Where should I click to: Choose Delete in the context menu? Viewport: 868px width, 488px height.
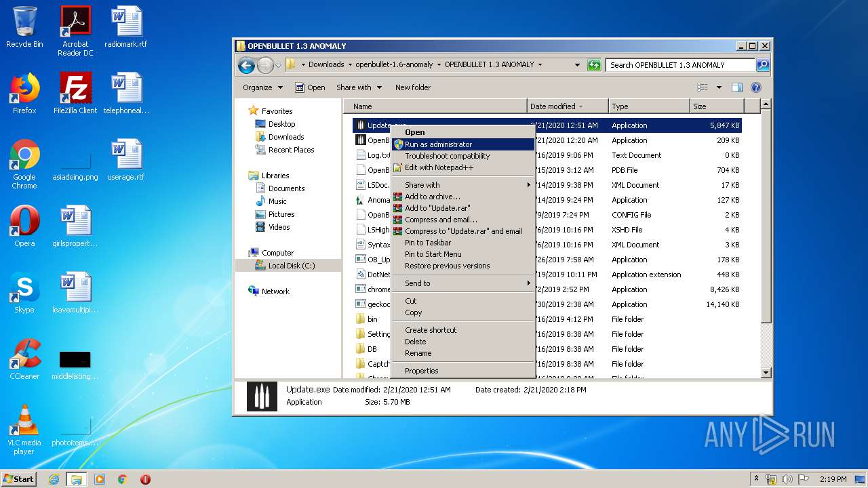click(464, 342)
